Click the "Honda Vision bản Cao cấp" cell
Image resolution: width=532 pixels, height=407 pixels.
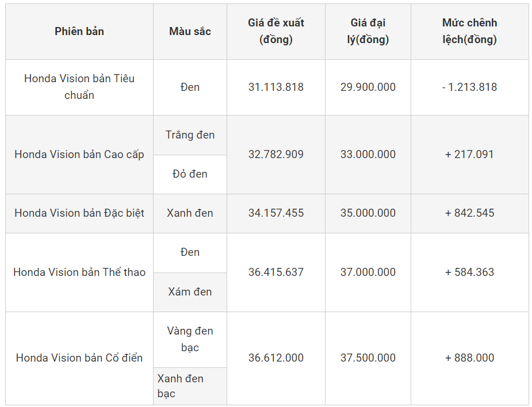79,155
